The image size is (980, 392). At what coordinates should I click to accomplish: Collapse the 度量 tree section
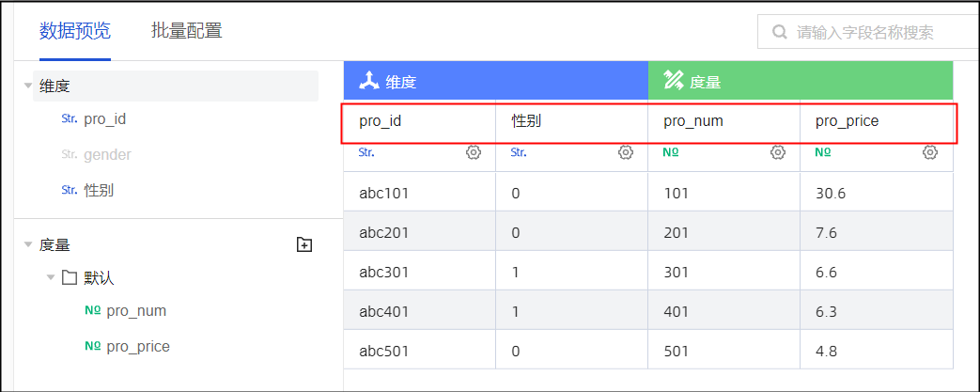[x=28, y=245]
